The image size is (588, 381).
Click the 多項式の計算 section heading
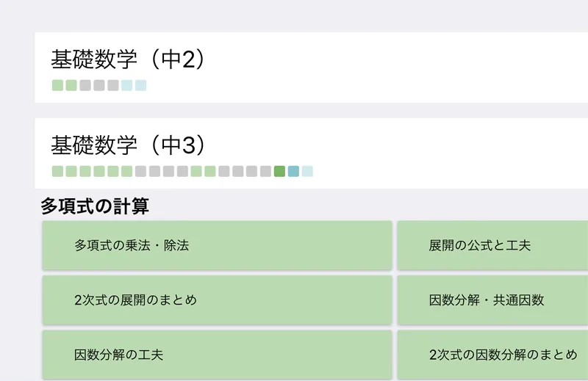pos(95,206)
